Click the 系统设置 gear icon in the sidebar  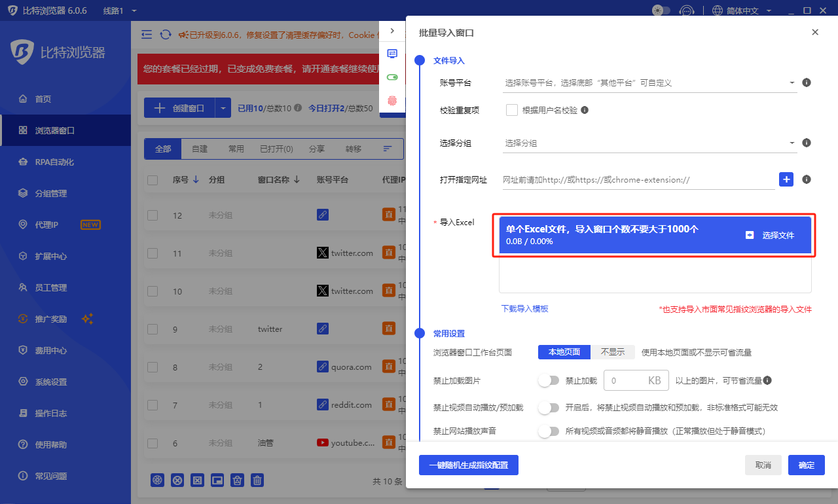tap(23, 382)
